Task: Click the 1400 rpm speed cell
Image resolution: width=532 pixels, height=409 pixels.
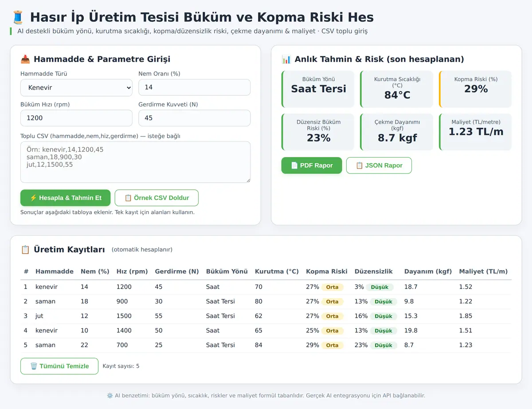Action: [x=124, y=330]
